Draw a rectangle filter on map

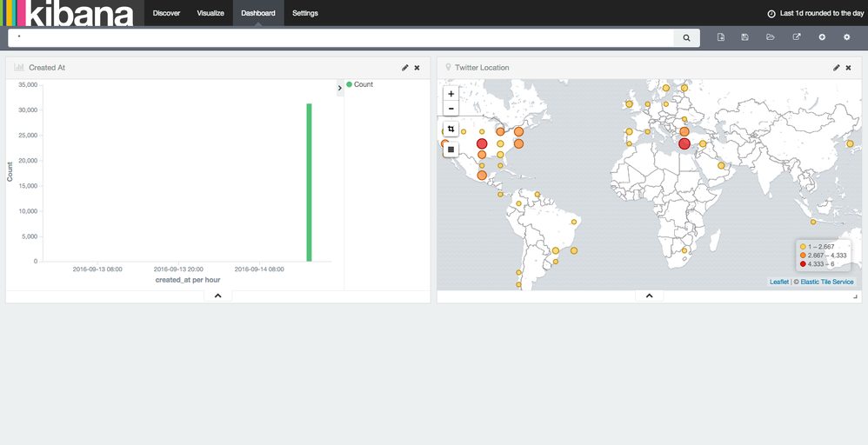pyautogui.click(x=451, y=149)
